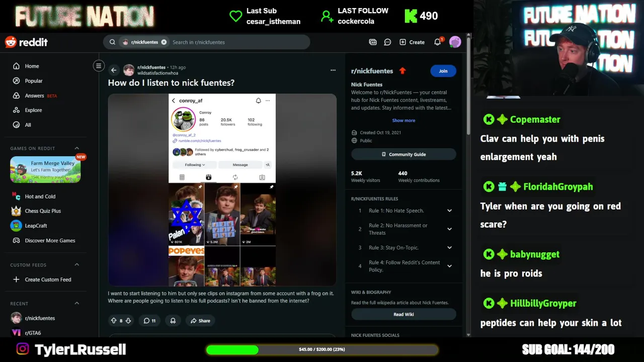Click the award icon on post
Screen dimensions: 644x362
click(173, 321)
